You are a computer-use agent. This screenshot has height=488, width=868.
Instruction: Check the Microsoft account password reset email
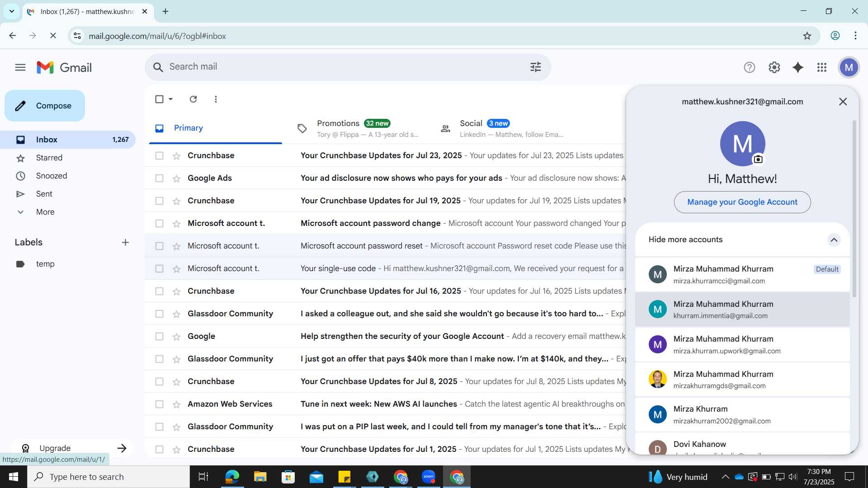159,246
